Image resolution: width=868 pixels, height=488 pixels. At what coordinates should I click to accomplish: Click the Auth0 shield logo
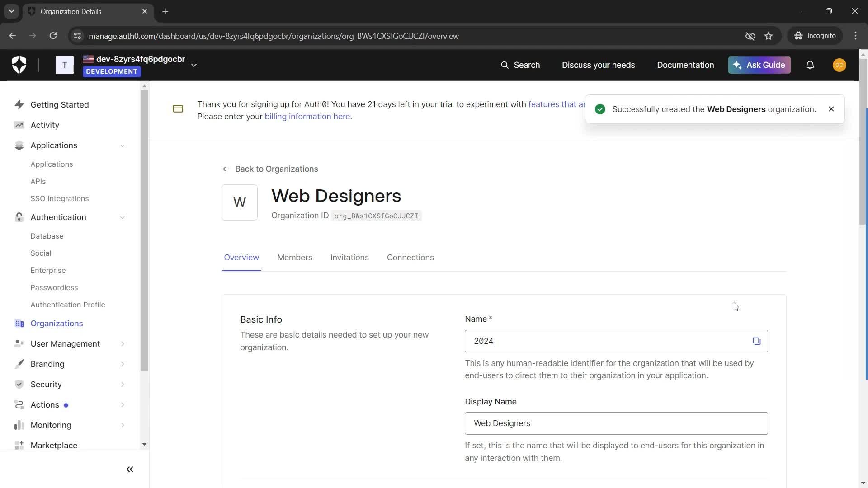pos(19,65)
